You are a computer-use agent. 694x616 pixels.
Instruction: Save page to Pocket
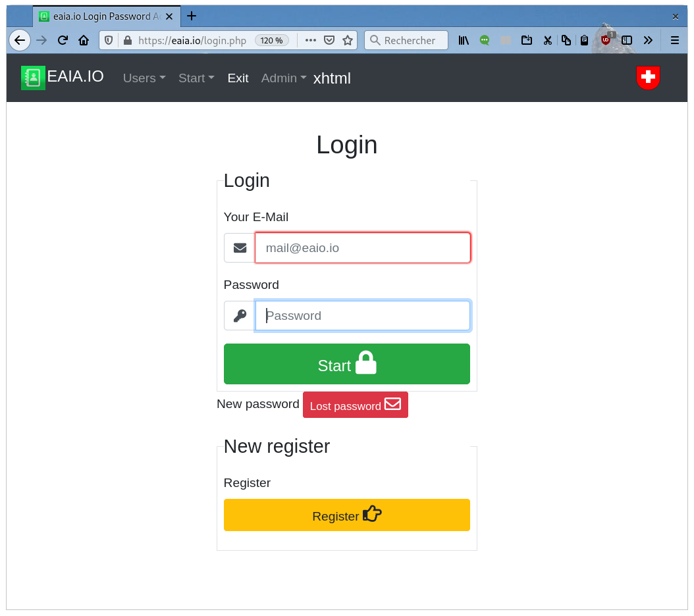[329, 40]
